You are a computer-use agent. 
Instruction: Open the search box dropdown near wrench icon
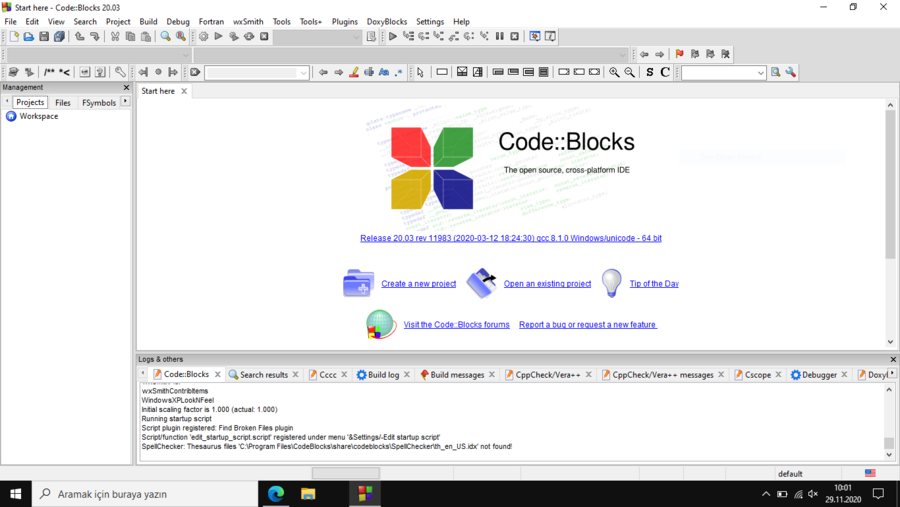pyautogui.click(x=761, y=73)
